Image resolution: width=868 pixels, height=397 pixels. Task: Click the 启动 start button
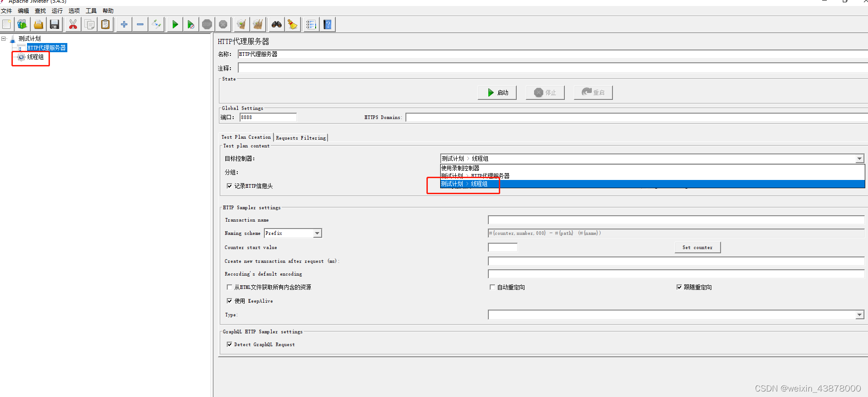(497, 92)
